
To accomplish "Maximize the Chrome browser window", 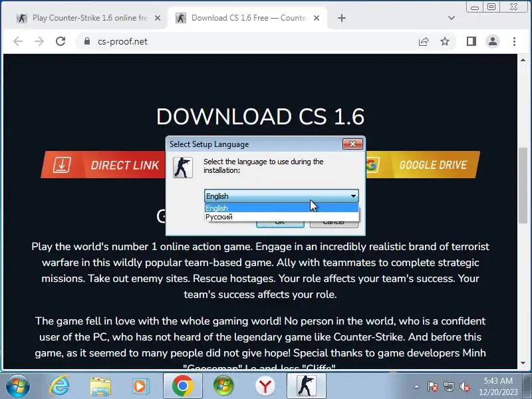I will pos(491,7).
